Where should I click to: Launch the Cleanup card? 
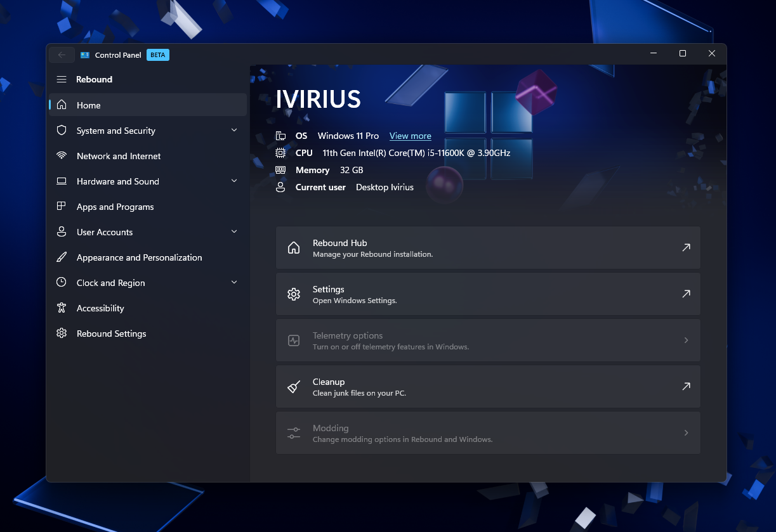point(488,387)
